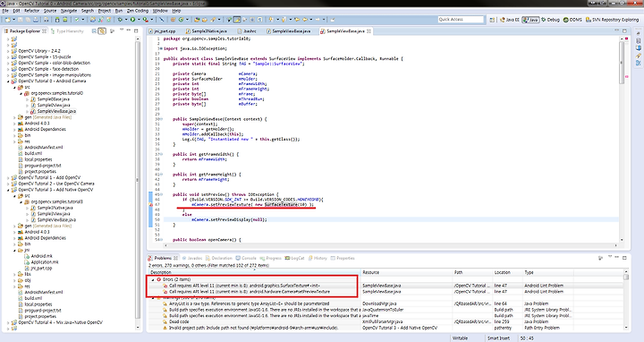Switch to the Console tab
This screenshot has height=342, width=644.
click(246, 258)
